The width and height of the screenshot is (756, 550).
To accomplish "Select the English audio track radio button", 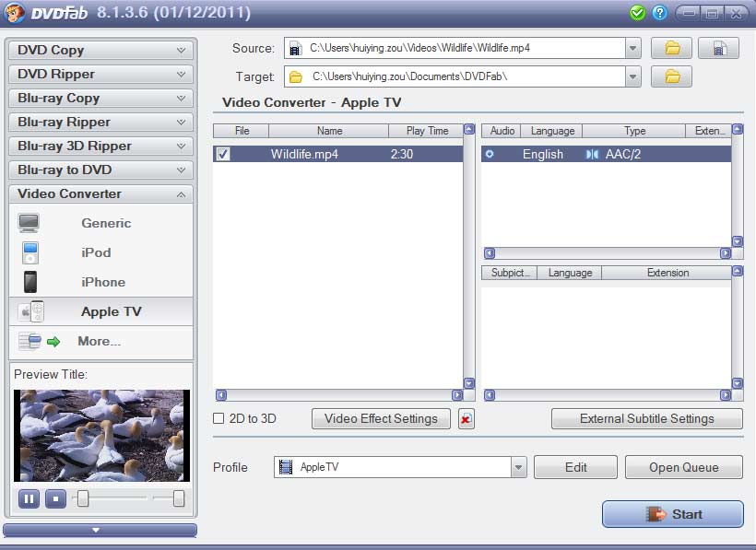I will 490,154.
